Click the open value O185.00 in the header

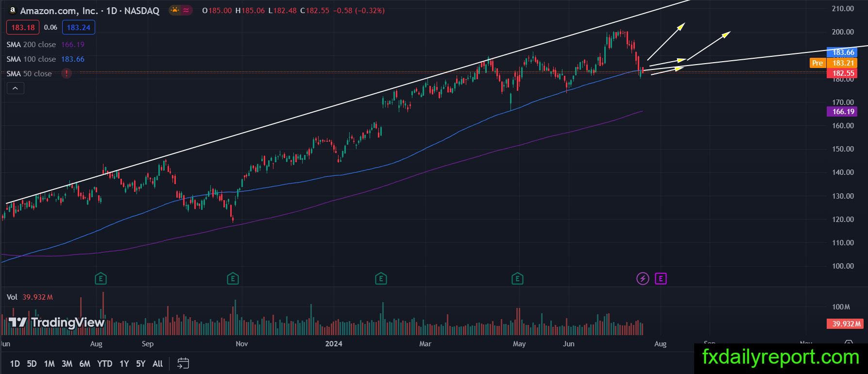coord(217,10)
